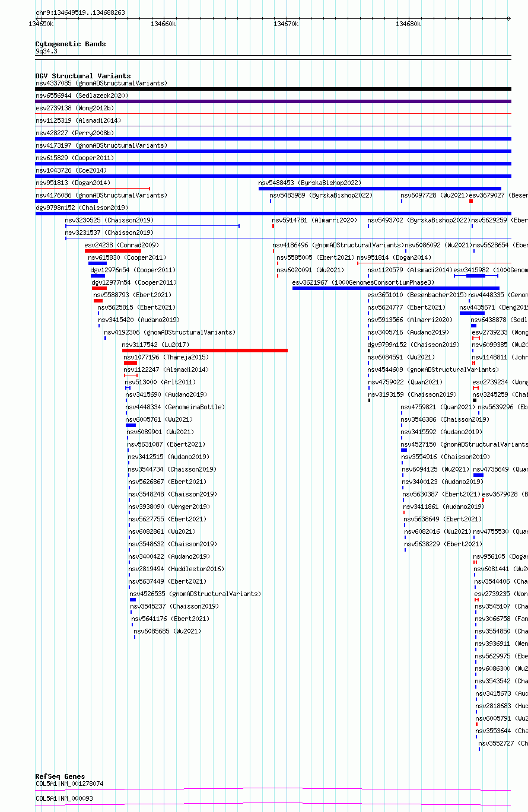
Task: Click the blue bar under esv3621967
Action: (396, 288)
